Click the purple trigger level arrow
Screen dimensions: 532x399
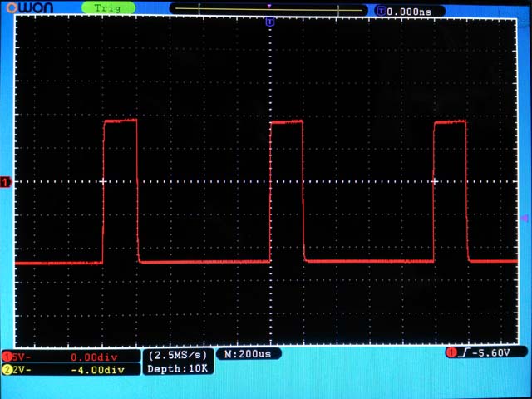point(524,218)
